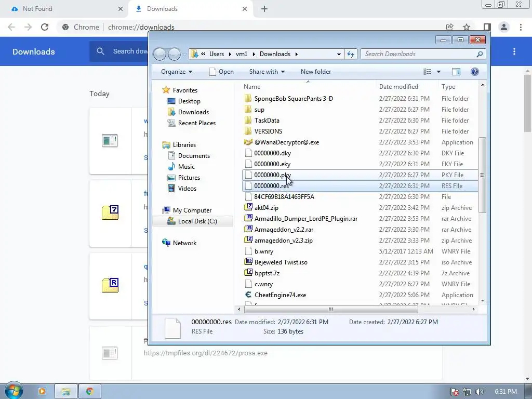Screen dimensions: 532x399
Task: Select akt04.zip archive icon
Action: tap(249, 207)
